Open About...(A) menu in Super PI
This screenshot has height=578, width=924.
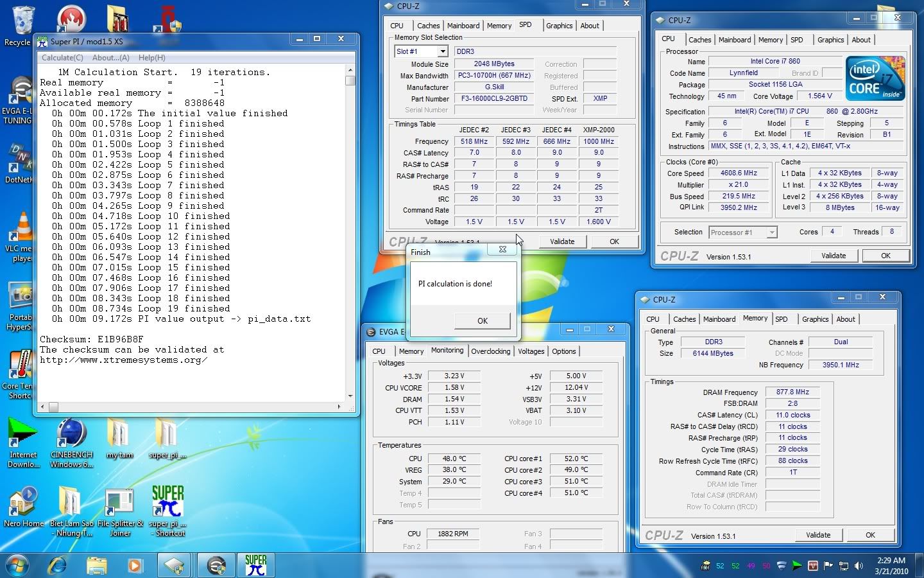[111, 58]
